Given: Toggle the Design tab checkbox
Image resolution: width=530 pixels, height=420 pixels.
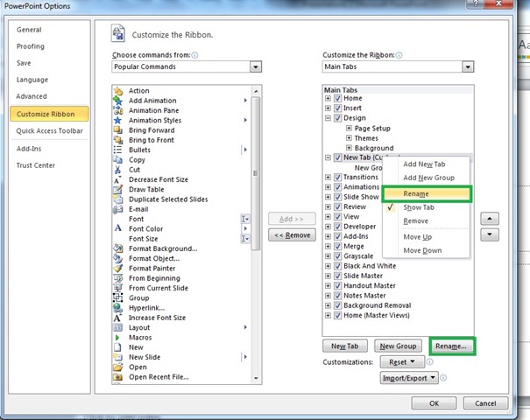Looking at the screenshot, I should coord(337,118).
